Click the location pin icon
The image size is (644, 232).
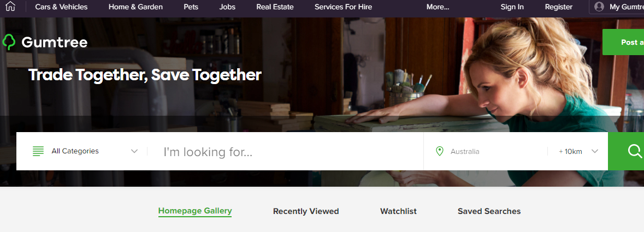pos(440,151)
